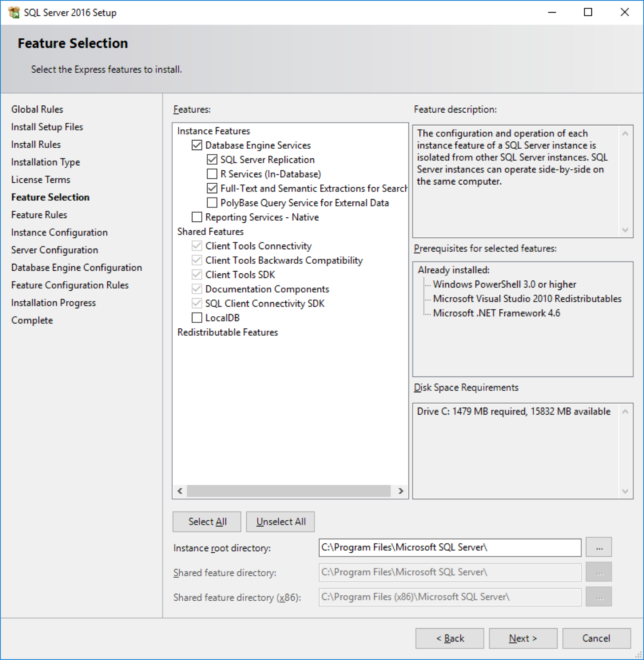The width and height of the screenshot is (644, 660).
Task: Go back to previous setup page
Action: pyautogui.click(x=449, y=638)
